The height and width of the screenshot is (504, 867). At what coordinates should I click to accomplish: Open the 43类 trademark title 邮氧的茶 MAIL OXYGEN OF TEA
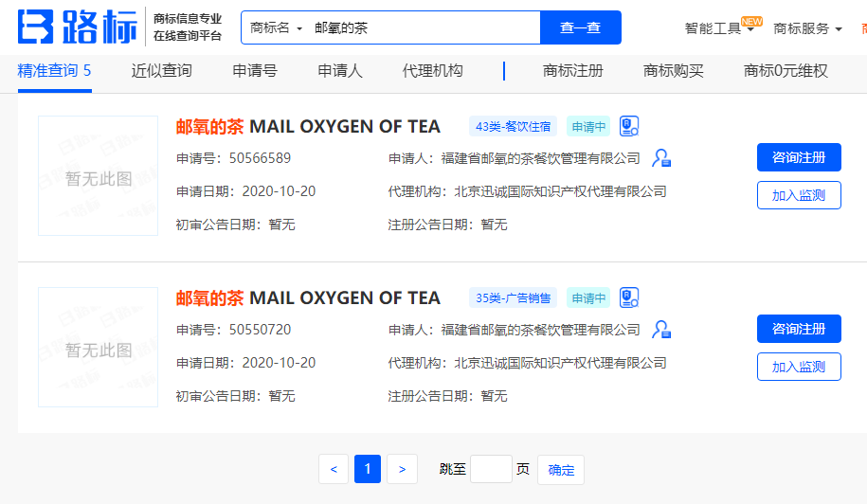click(308, 127)
